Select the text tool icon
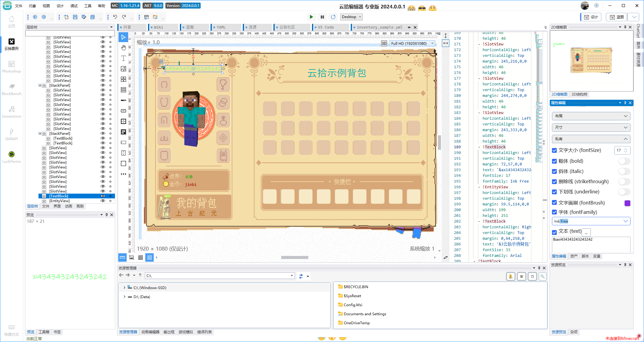The width and height of the screenshot is (644, 342). (x=123, y=58)
